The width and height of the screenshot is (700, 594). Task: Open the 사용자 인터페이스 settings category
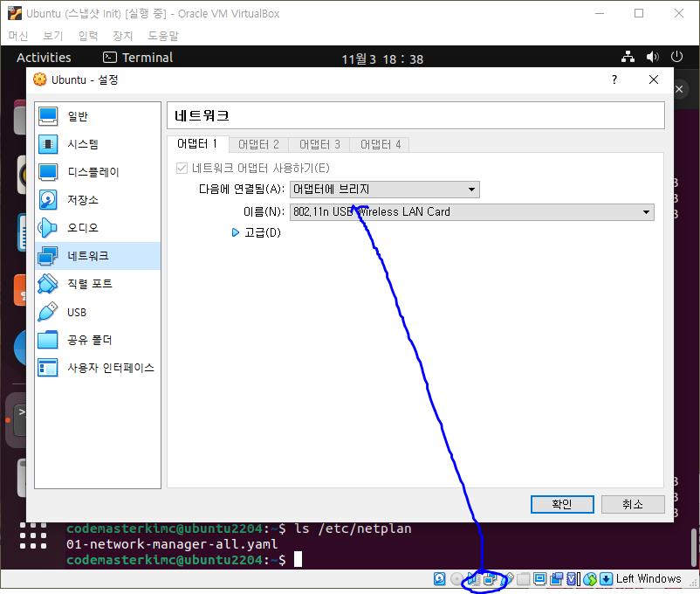pyautogui.click(x=98, y=368)
